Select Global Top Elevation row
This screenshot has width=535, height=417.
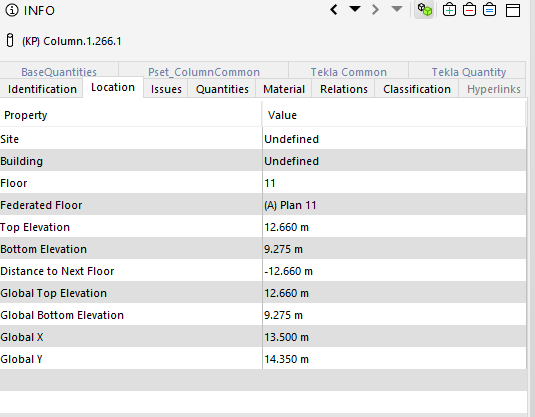[263, 293]
